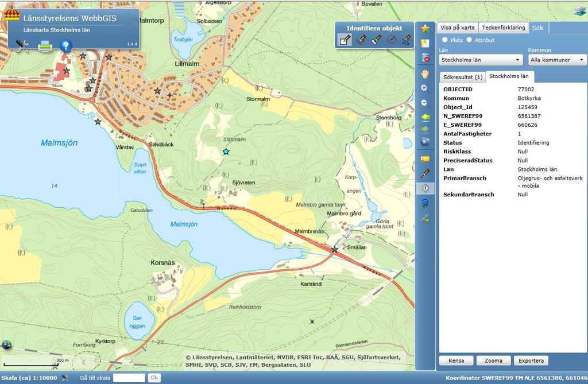Click Kommun value Botkyrka

(529, 98)
